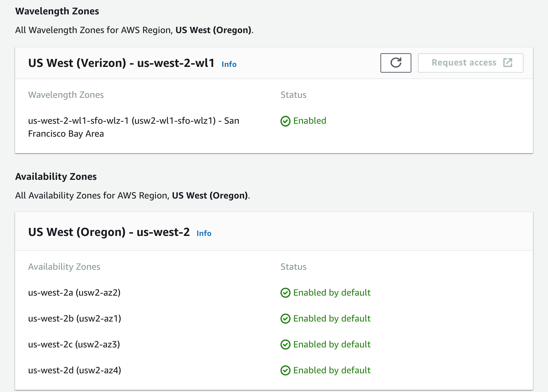Click the status checkmark icon for us-west-2d
548x392 pixels.
click(286, 371)
